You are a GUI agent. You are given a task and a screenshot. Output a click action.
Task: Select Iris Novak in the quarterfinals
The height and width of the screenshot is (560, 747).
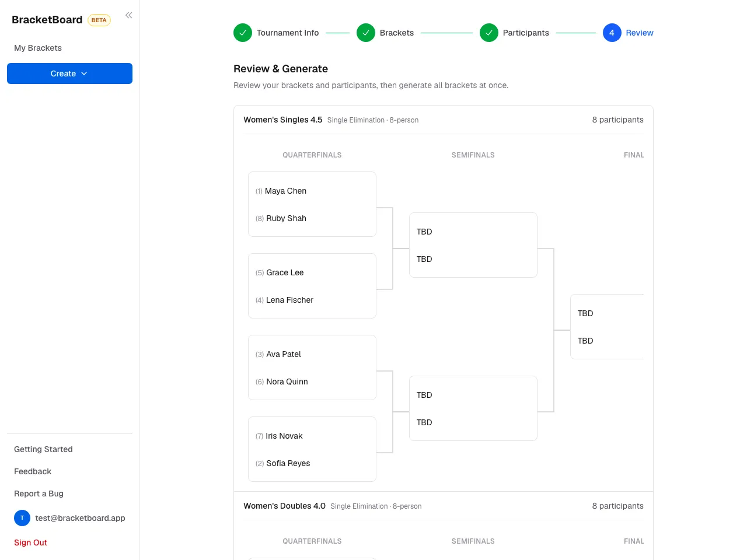click(x=284, y=436)
